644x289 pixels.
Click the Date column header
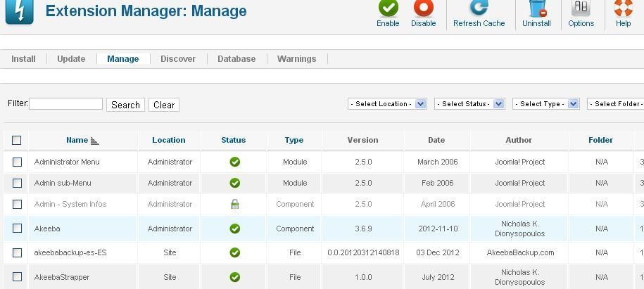tap(436, 140)
